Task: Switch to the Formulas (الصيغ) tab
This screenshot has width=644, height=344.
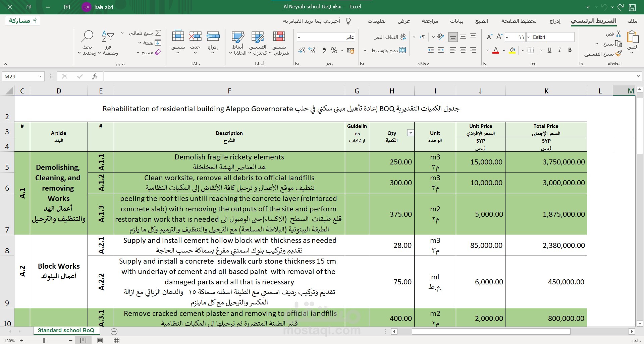Action: click(482, 21)
